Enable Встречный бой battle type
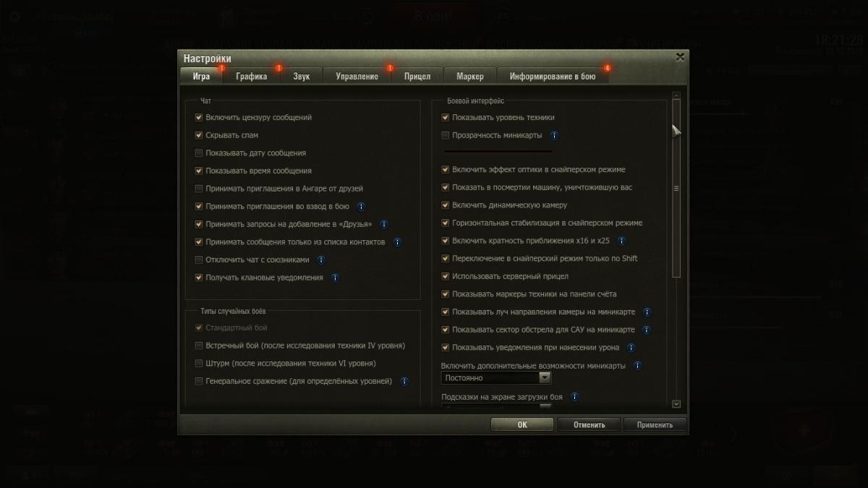This screenshot has width=868, height=488. [199, 346]
